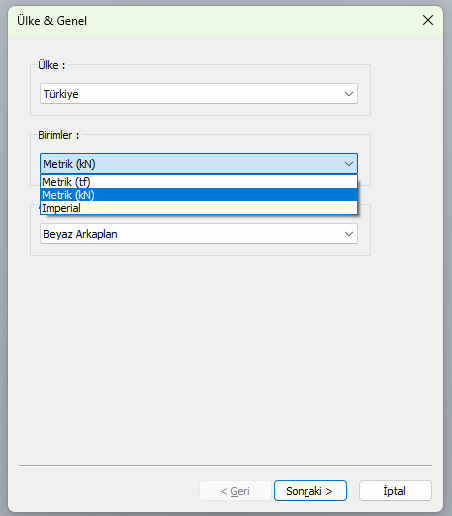Image resolution: width=452 pixels, height=516 pixels.
Task: Open the Beyaz Arkaplan background dropdown
Action: click(199, 234)
